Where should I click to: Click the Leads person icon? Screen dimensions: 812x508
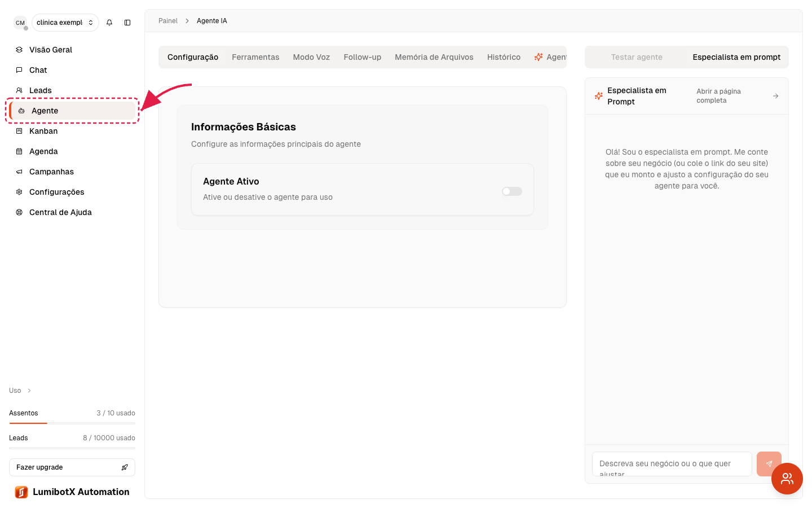pos(19,90)
